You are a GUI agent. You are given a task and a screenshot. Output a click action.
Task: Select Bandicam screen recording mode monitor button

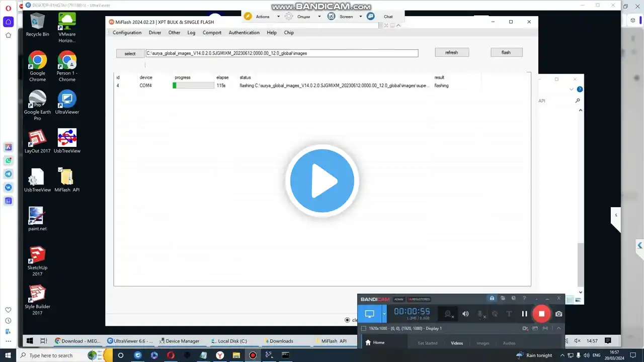(370, 314)
